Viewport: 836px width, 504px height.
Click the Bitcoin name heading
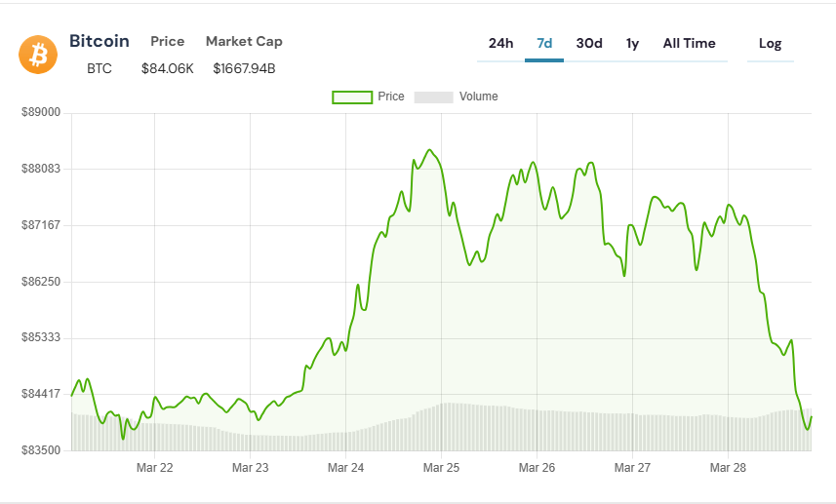tap(100, 41)
